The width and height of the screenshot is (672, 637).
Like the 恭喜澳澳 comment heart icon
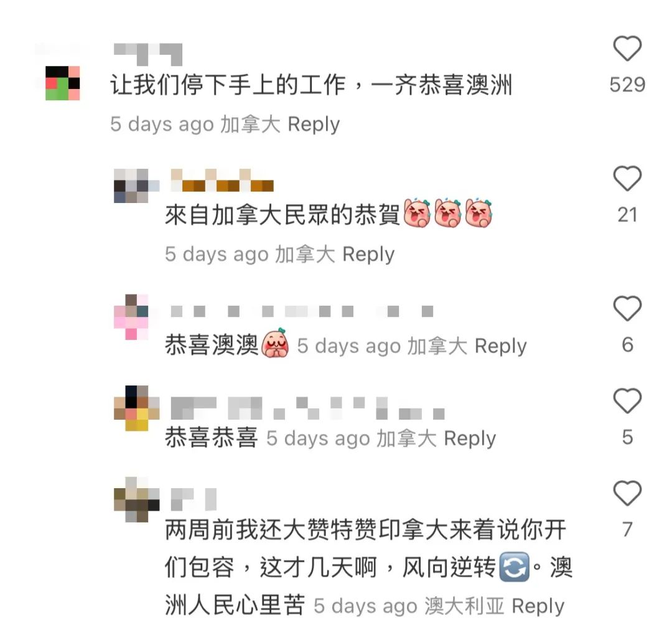pyautogui.click(x=627, y=308)
